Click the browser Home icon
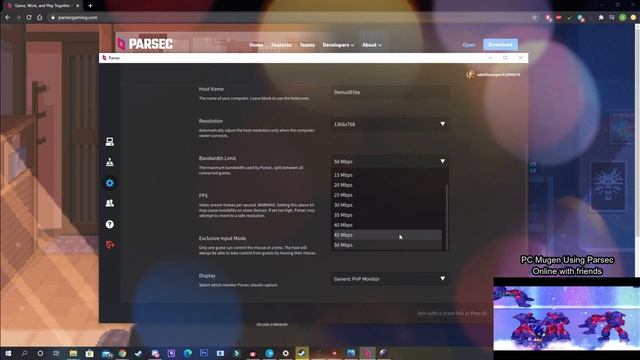The image size is (640, 360). [40, 18]
